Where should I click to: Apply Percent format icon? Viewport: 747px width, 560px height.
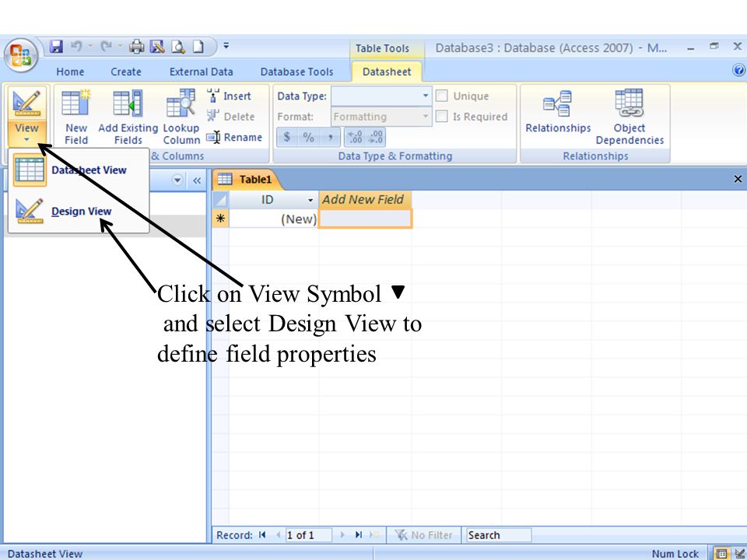coord(308,137)
